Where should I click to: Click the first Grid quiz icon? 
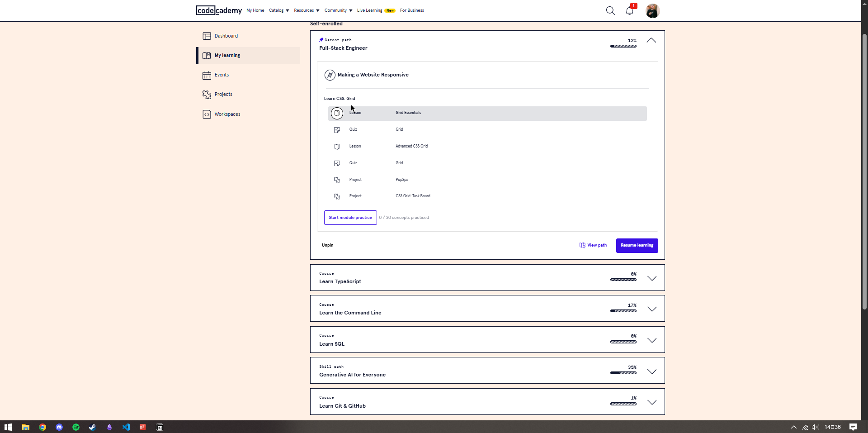coord(337,130)
